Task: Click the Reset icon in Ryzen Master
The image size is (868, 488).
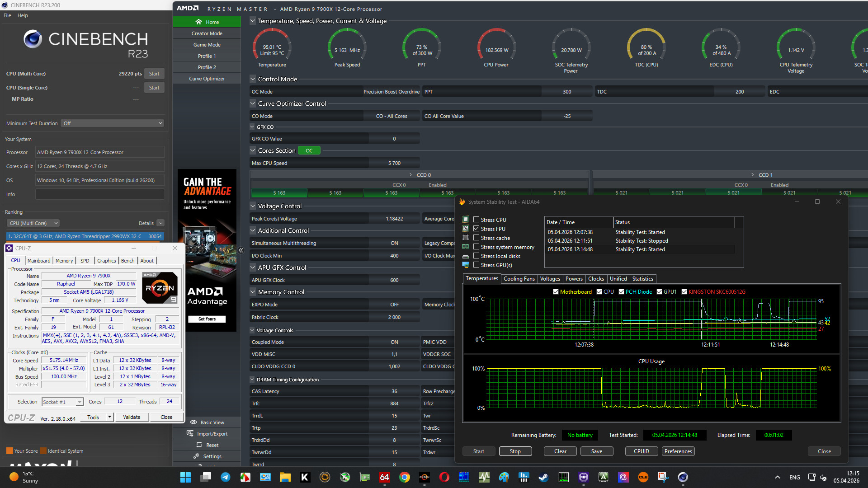Action: click(199, 445)
